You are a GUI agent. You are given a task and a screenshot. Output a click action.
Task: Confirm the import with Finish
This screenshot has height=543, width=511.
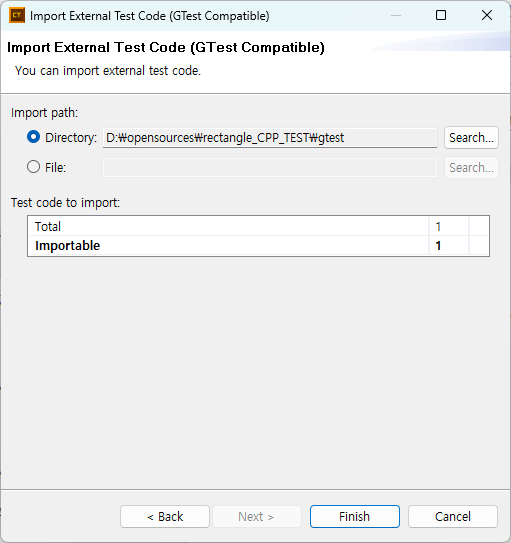pyautogui.click(x=355, y=516)
